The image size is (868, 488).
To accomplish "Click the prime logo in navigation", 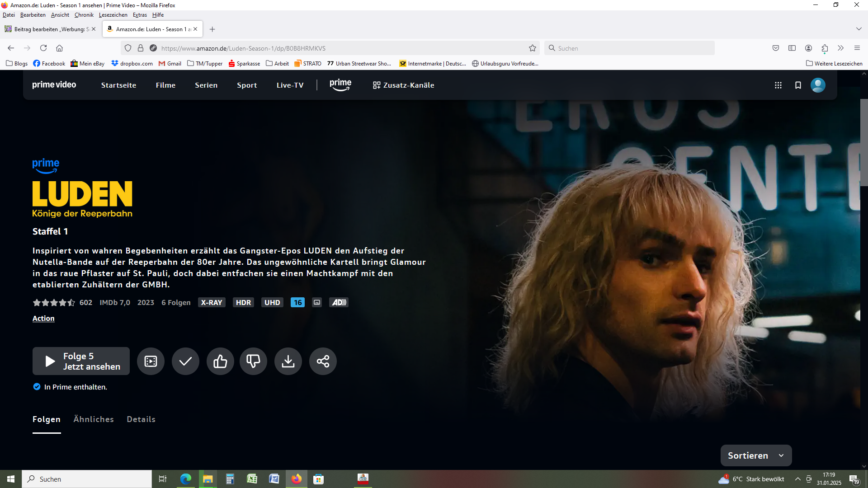I will coord(340,85).
